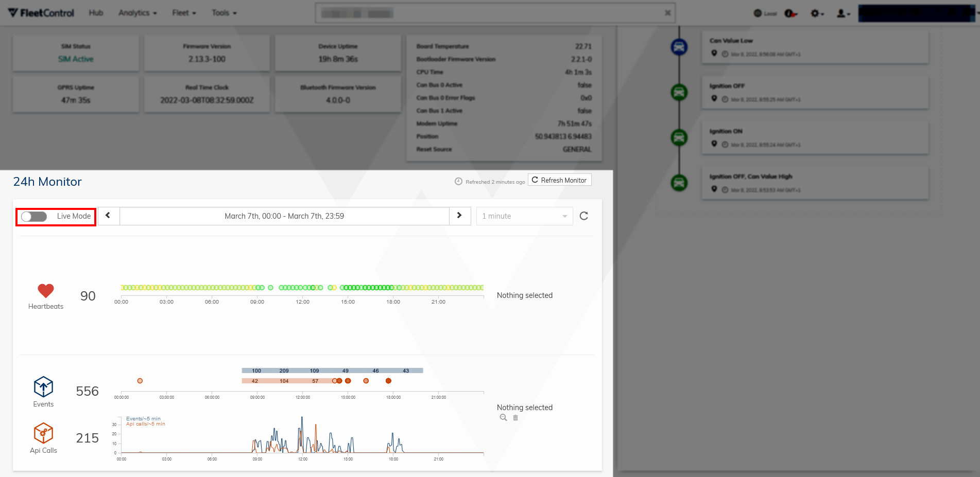Click location pin in Ignition ON card
This screenshot has height=477, width=980.
point(714,144)
